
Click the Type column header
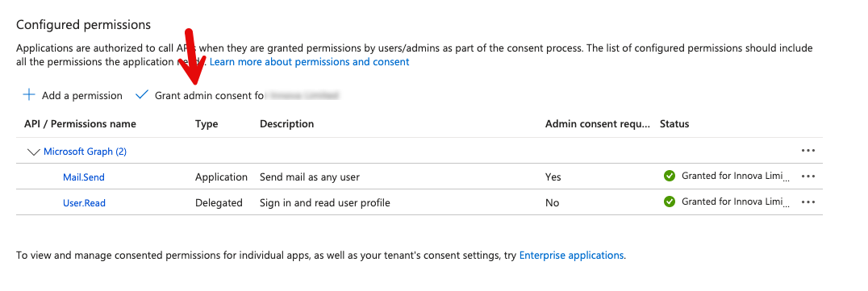pos(207,124)
